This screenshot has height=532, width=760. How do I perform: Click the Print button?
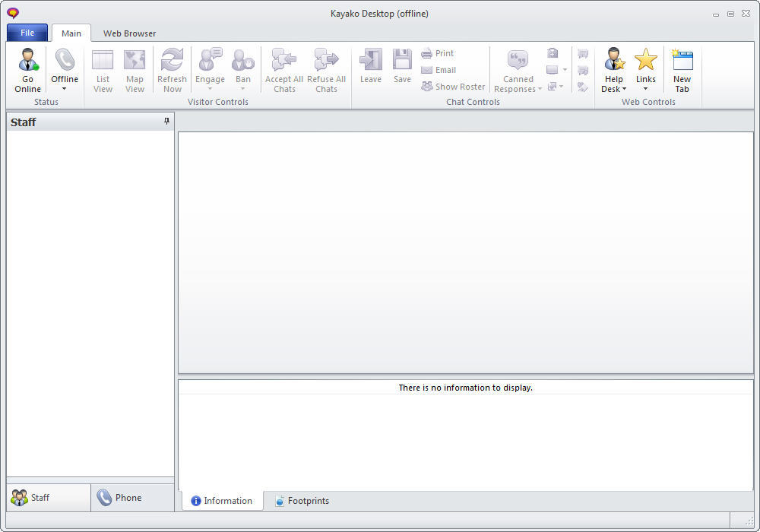click(438, 53)
